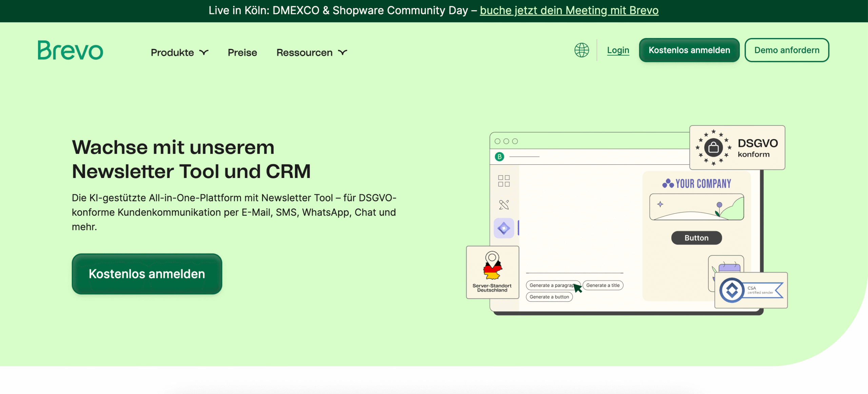Click the green B avatar in illustration
This screenshot has width=868, height=394.
tap(499, 157)
